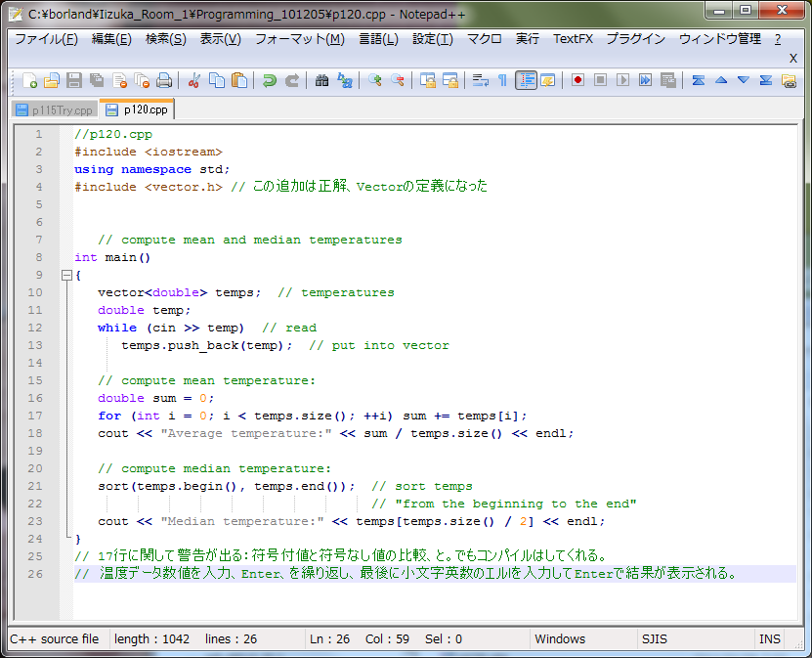Click the Copy icon
This screenshot has width=812, height=658.
217,80
